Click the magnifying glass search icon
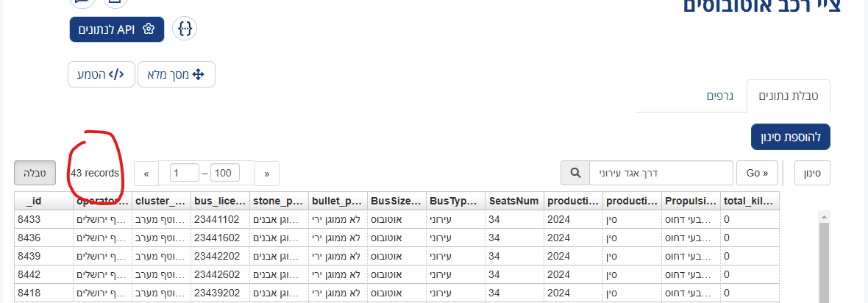 pos(575,174)
